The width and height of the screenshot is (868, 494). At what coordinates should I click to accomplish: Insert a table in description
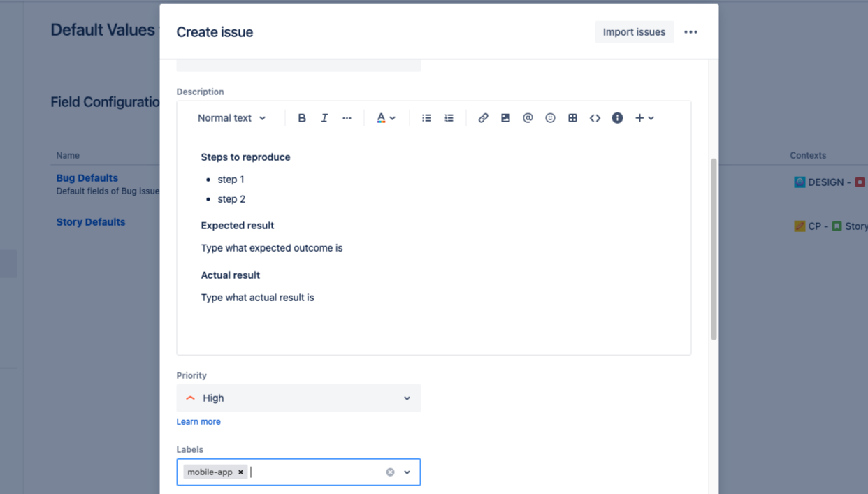coord(572,118)
